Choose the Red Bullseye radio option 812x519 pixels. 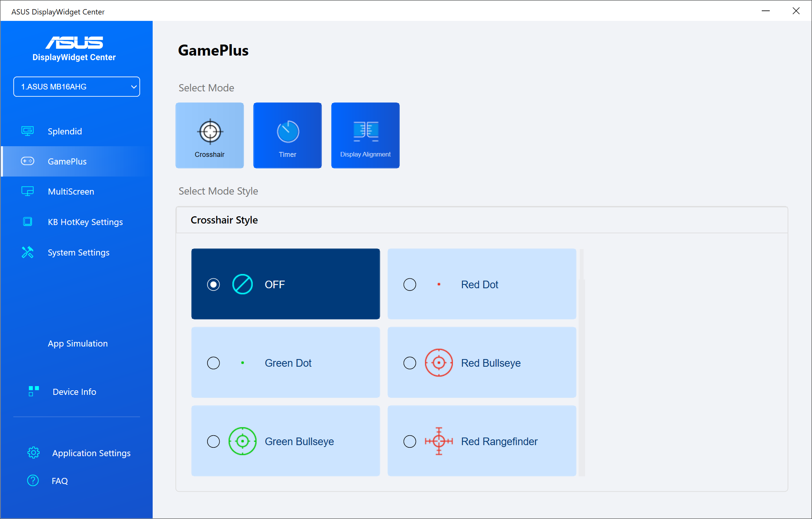pyautogui.click(x=410, y=363)
